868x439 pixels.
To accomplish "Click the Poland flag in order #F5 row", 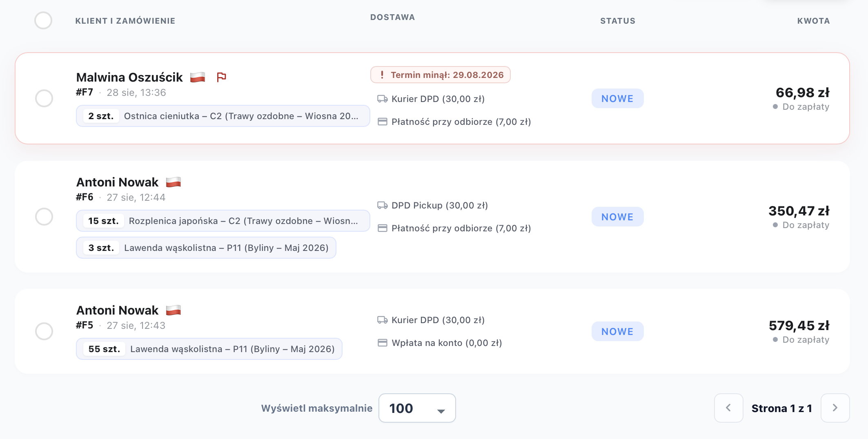I will tap(174, 310).
